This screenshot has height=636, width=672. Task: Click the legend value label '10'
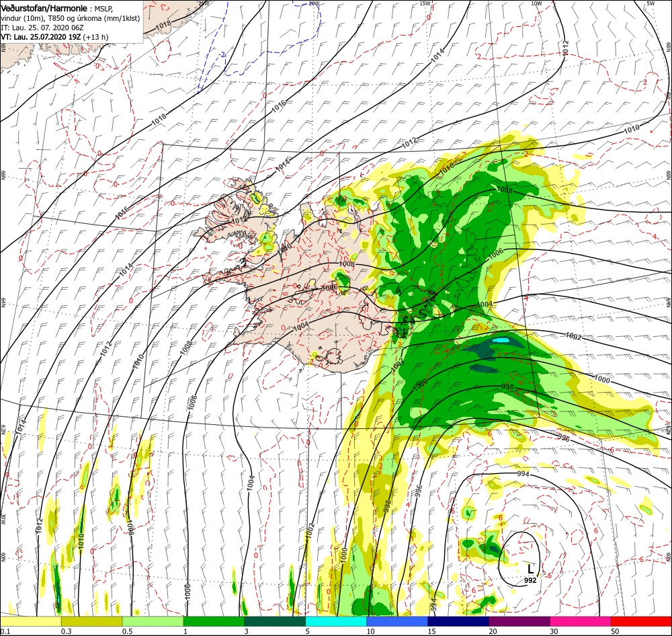370,631
